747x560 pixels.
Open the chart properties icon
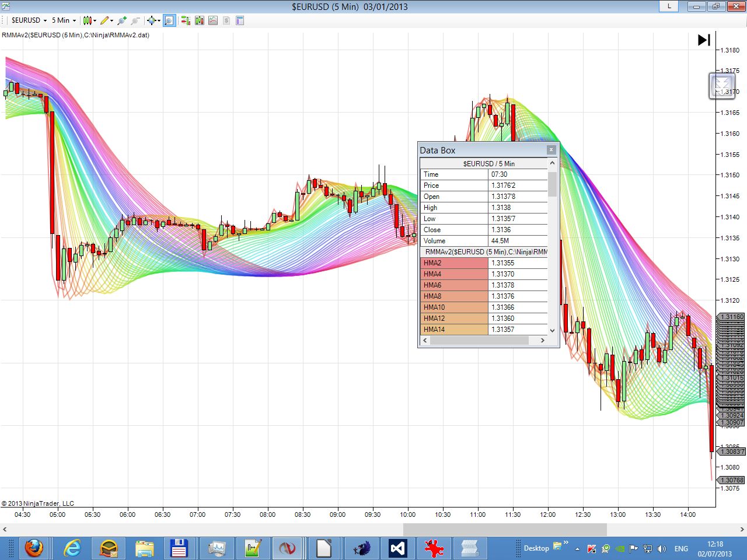[240, 20]
